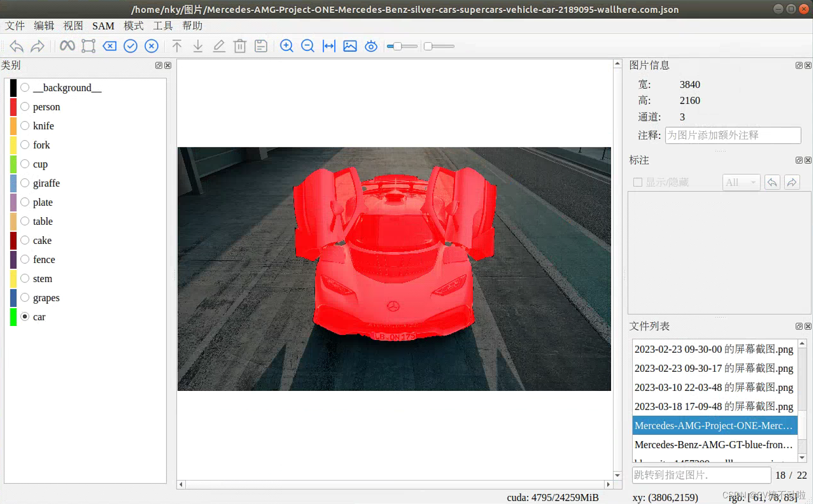Select the draw polygon tool
813x504 pixels.
[88, 46]
